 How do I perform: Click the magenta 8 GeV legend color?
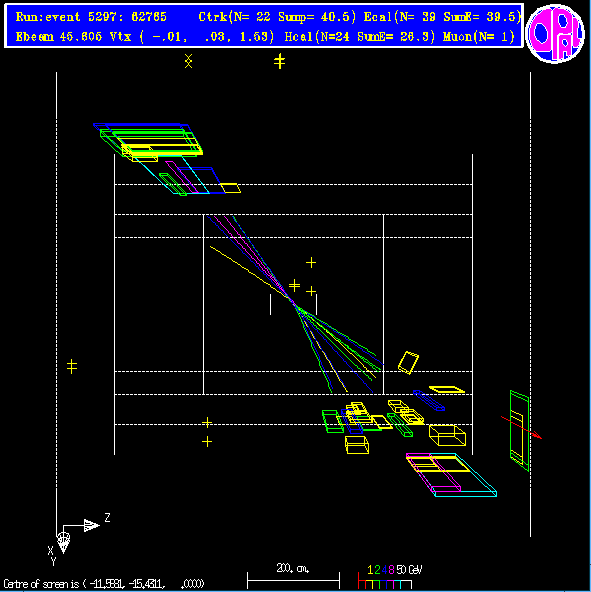391,570
